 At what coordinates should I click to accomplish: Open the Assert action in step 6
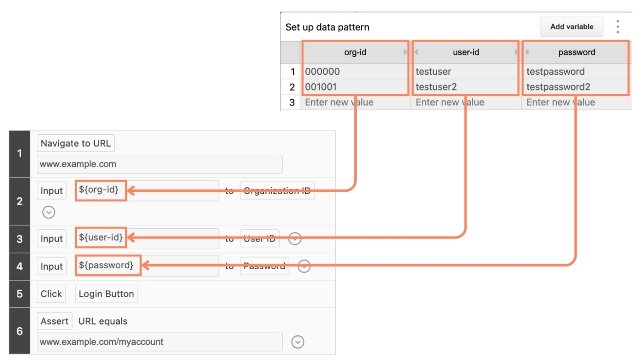54,321
